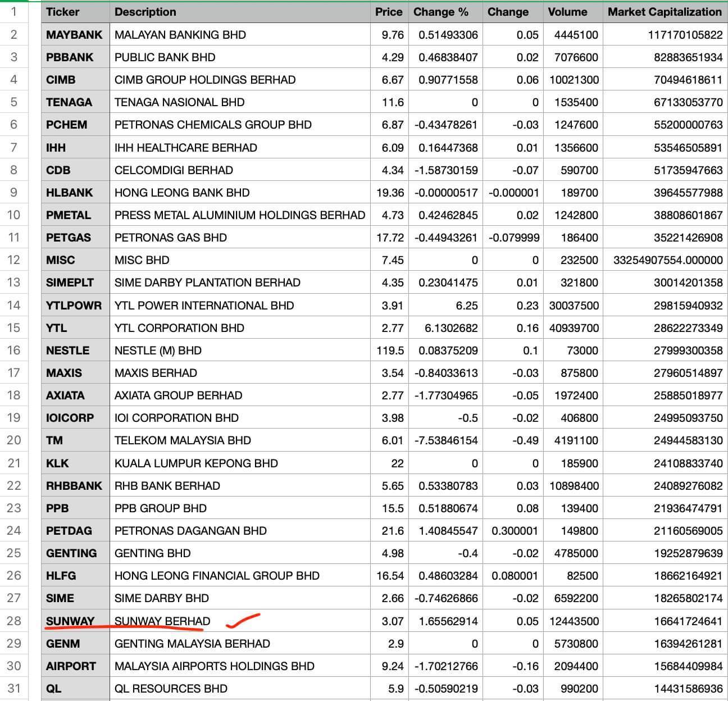The height and width of the screenshot is (701, 728).
Task: Select the PETDAG ticker cell
Action: (75, 531)
